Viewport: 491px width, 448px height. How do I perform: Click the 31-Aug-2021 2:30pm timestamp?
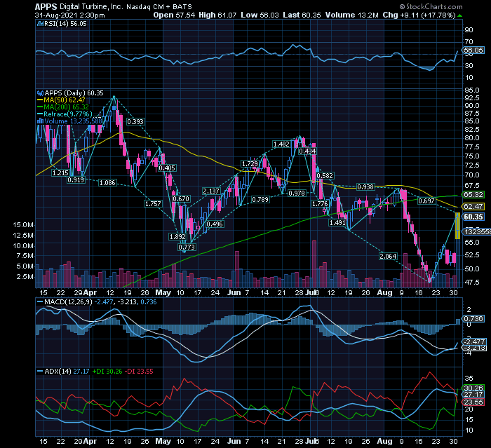(70, 15)
